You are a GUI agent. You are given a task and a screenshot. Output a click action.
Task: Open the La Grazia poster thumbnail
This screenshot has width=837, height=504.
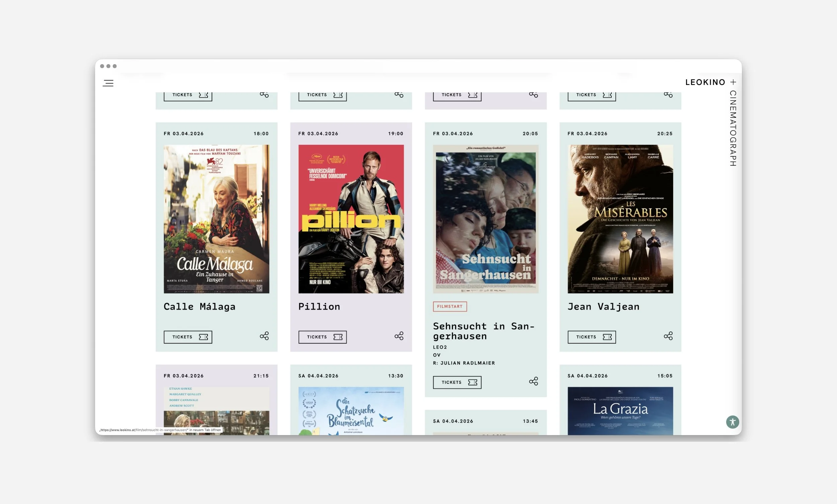[620, 411]
